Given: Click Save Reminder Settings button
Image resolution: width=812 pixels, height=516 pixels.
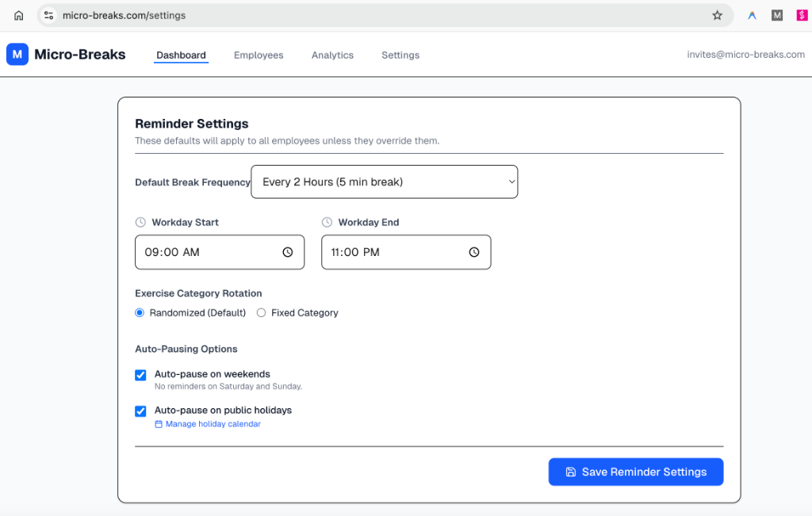Looking at the screenshot, I should click(635, 472).
